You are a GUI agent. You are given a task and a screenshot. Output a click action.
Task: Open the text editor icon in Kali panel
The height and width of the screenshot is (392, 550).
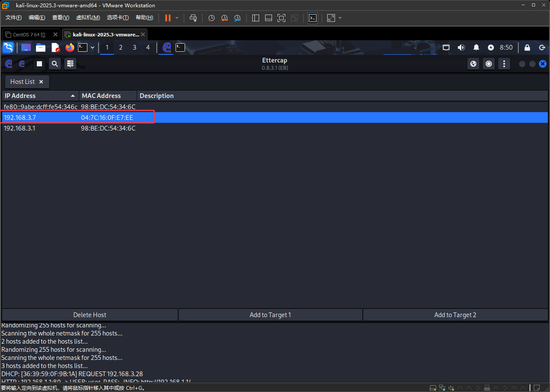click(x=55, y=48)
